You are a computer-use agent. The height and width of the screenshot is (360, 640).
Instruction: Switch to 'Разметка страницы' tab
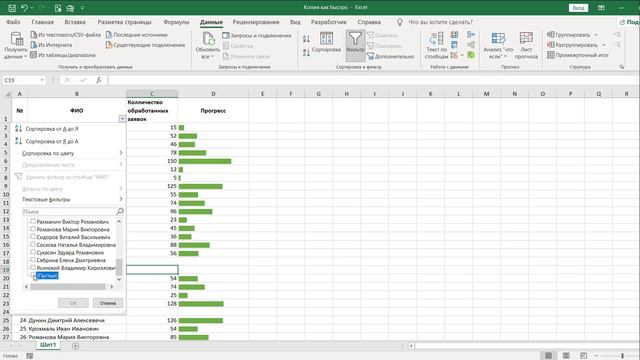tap(124, 22)
